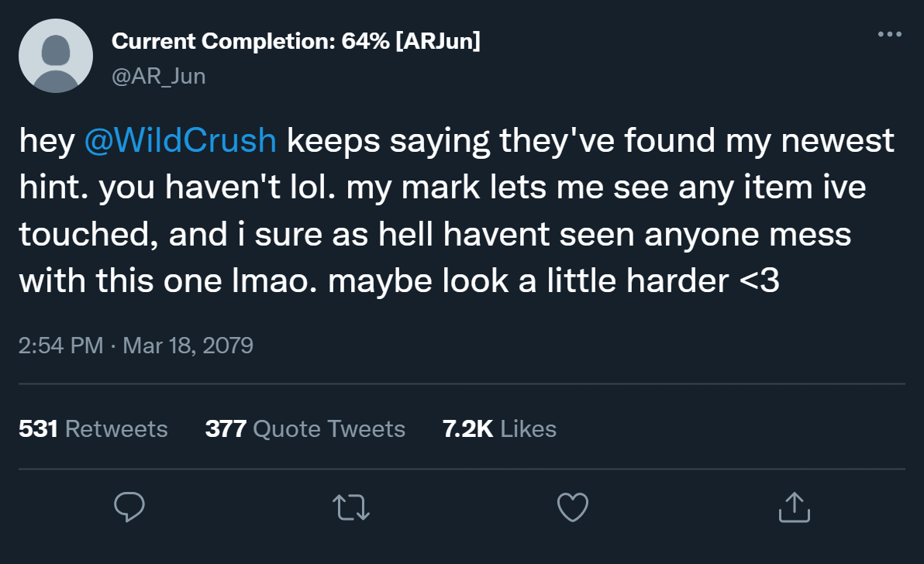Like the tweet with the heart icon

click(574, 507)
